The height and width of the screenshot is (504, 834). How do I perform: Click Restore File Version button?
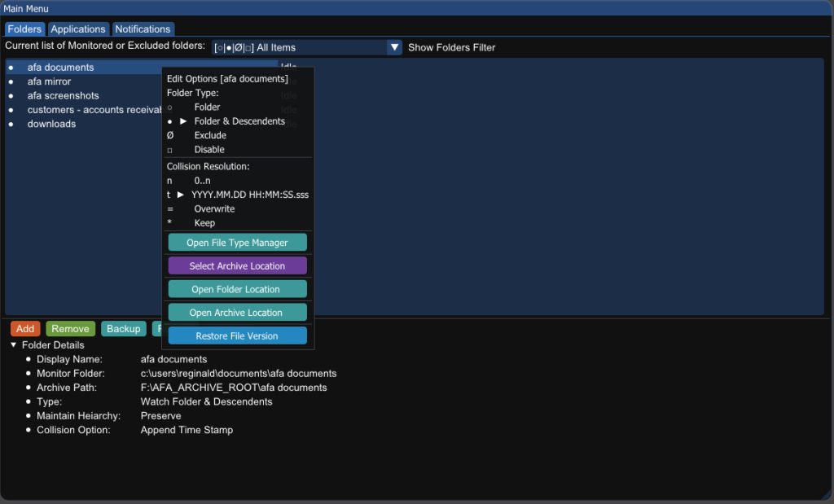click(237, 336)
